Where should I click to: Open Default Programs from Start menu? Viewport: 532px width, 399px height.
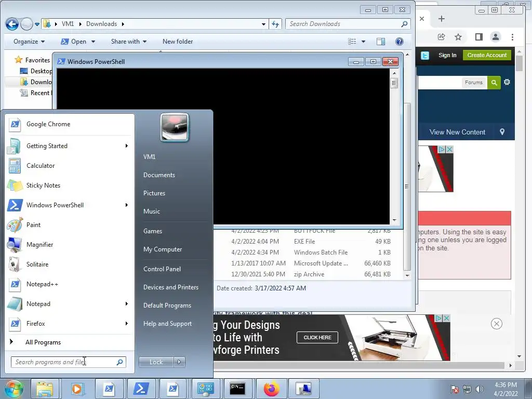(x=167, y=305)
